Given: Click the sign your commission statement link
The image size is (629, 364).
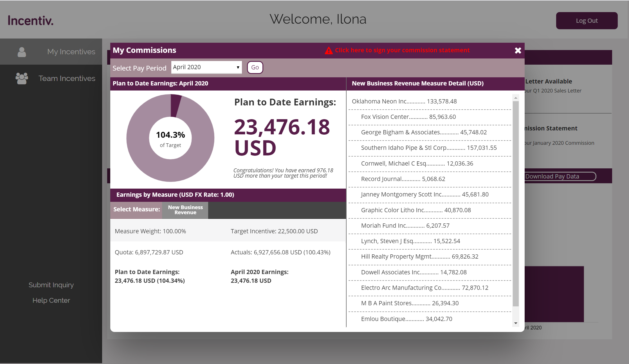Looking at the screenshot, I should 402,50.
